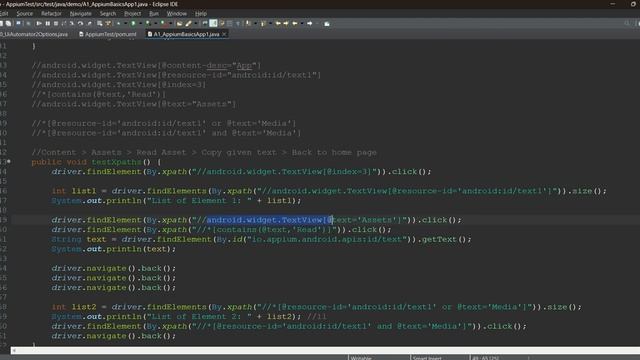Open the Navigate menu

pyautogui.click(x=80, y=13)
